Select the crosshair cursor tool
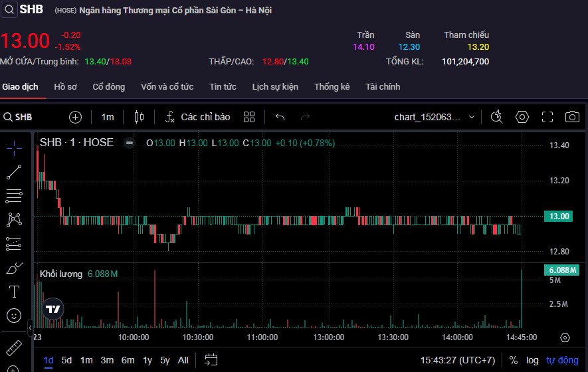Viewport: 588px width, 372px height. click(x=14, y=148)
